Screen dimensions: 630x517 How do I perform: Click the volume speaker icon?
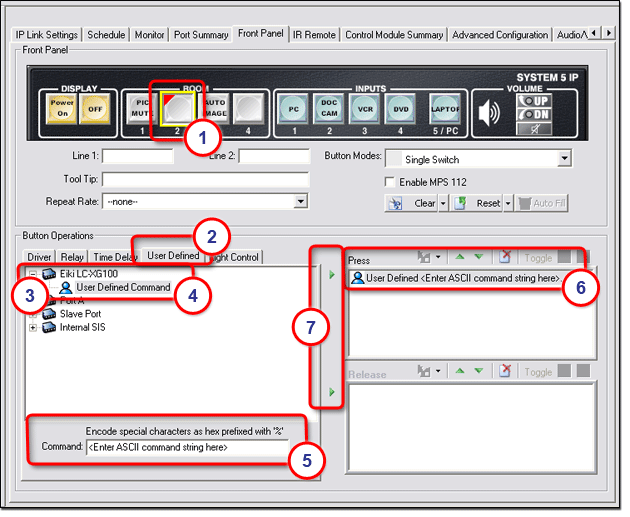click(x=490, y=112)
